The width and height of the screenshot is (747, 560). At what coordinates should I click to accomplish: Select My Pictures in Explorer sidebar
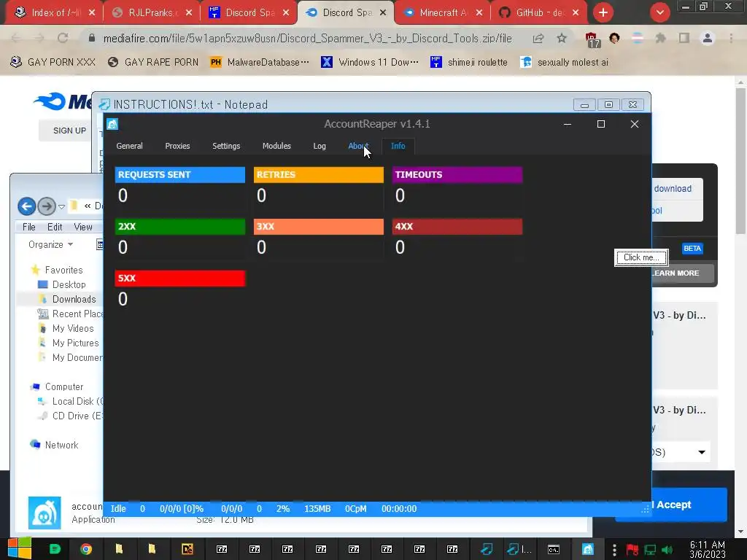[x=75, y=343]
